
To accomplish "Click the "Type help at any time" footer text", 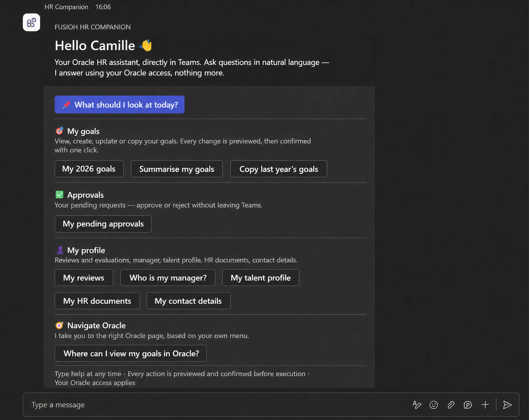I will (x=88, y=374).
